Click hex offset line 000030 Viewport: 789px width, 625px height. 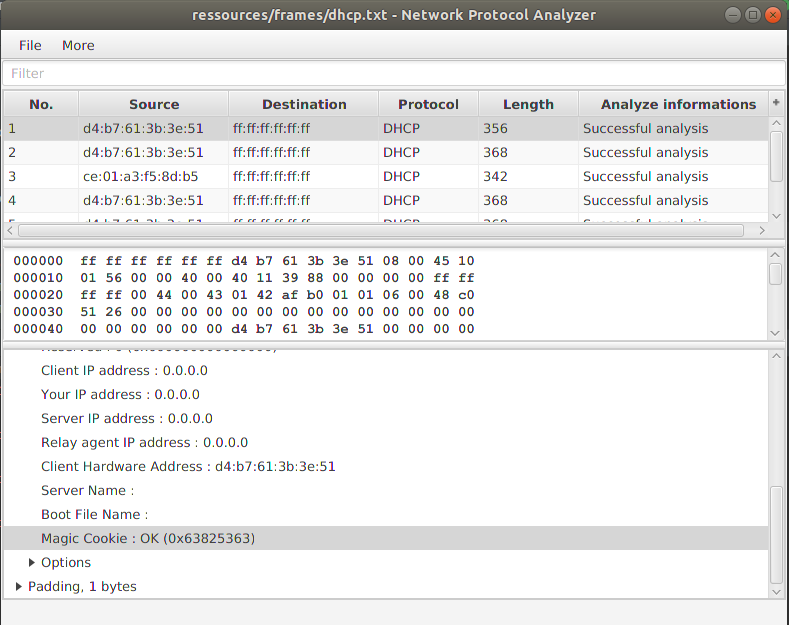click(x=244, y=312)
